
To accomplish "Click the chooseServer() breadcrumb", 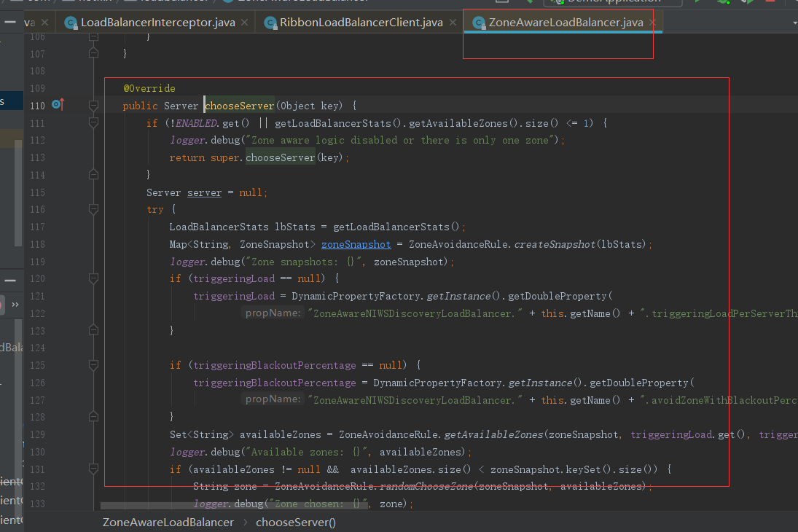I will pos(296,523).
